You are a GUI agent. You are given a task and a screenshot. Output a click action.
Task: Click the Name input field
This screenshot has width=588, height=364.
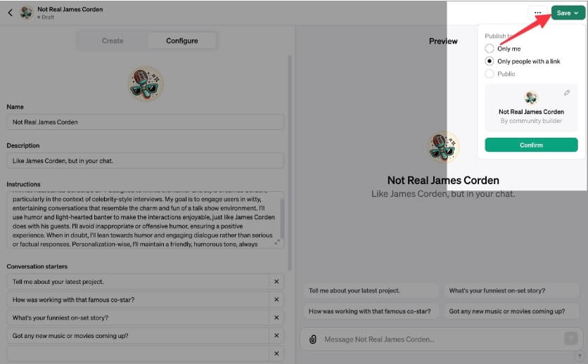point(145,122)
